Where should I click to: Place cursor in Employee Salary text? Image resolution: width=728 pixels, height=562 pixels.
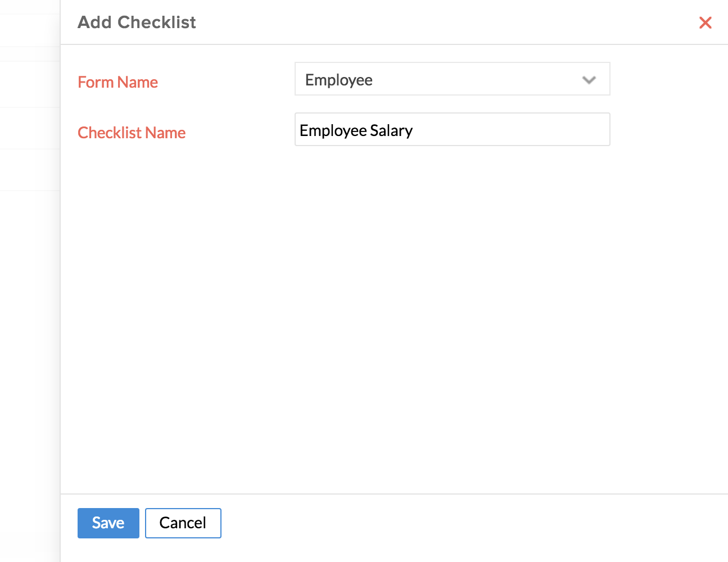[x=356, y=130]
